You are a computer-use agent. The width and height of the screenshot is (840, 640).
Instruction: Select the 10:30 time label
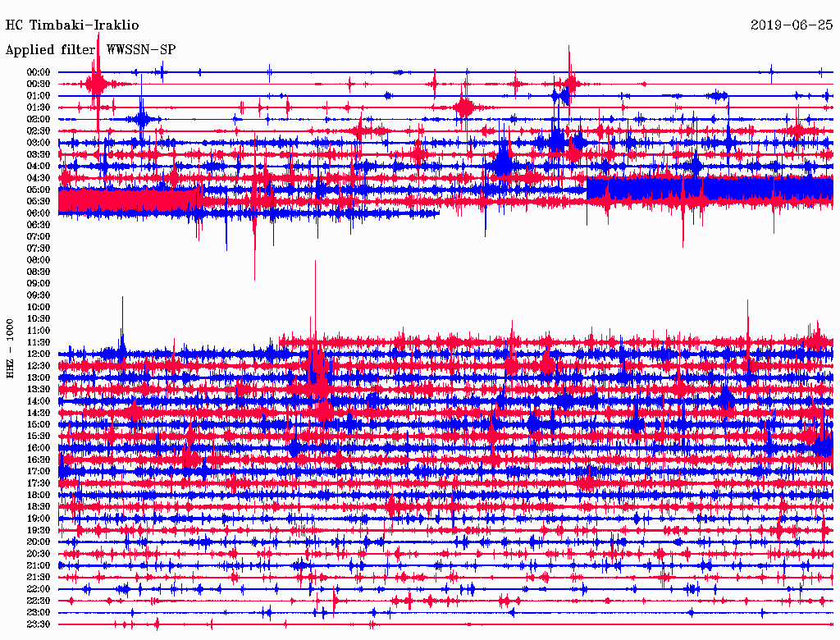[39, 319]
